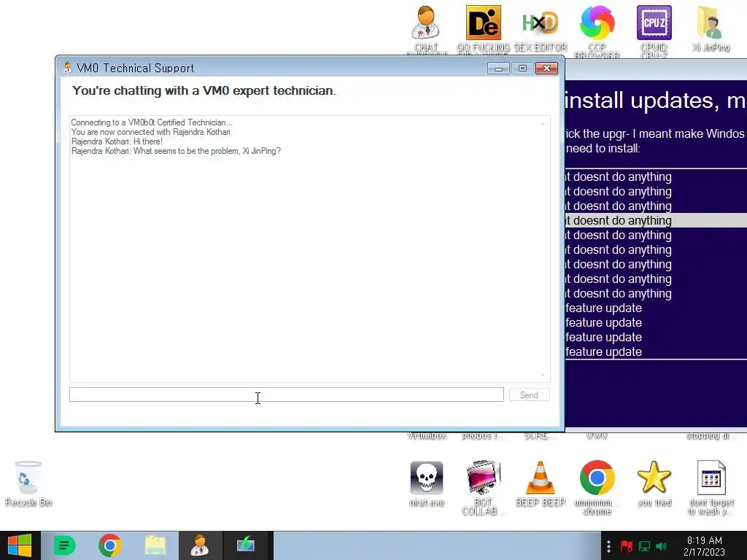Maximize the VM0 Technical Support window
747x560 pixels.
tap(522, 69)
